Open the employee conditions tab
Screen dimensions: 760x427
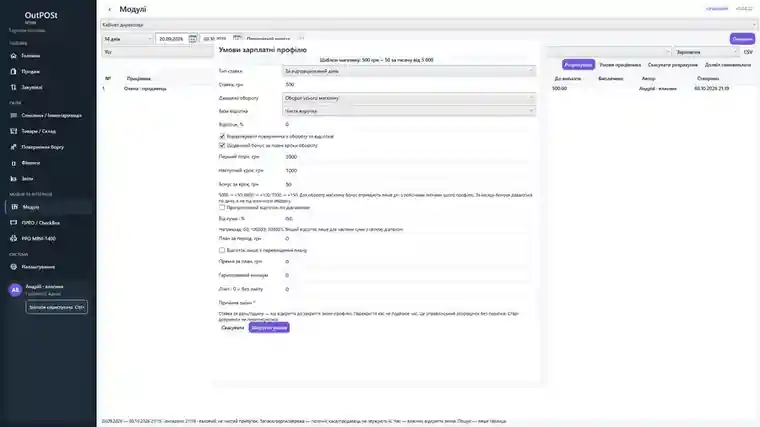click(x=620, y=64)
